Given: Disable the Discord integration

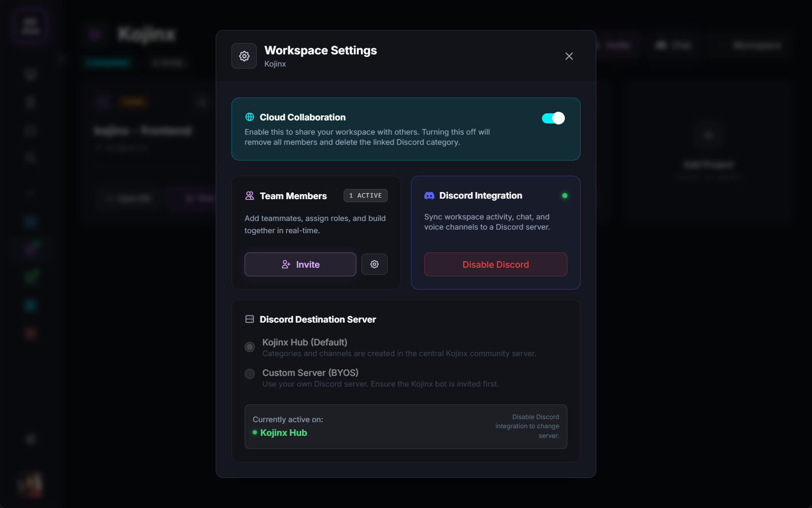Looking at the screenshot, I should 496,264.
